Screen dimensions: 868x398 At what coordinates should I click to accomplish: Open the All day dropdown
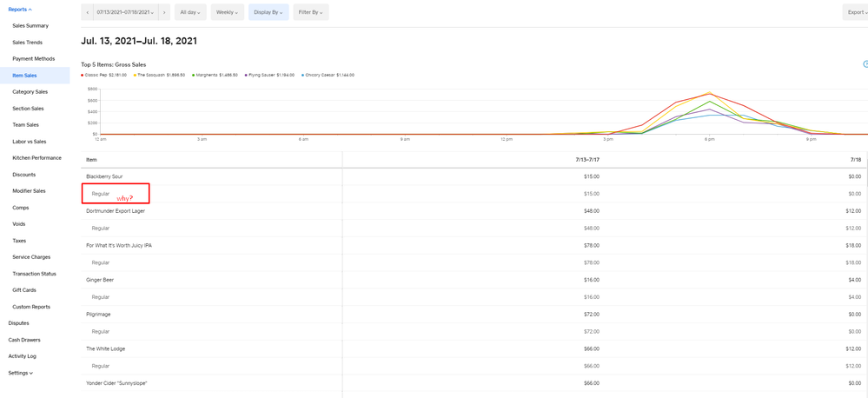tap(190, 12)
